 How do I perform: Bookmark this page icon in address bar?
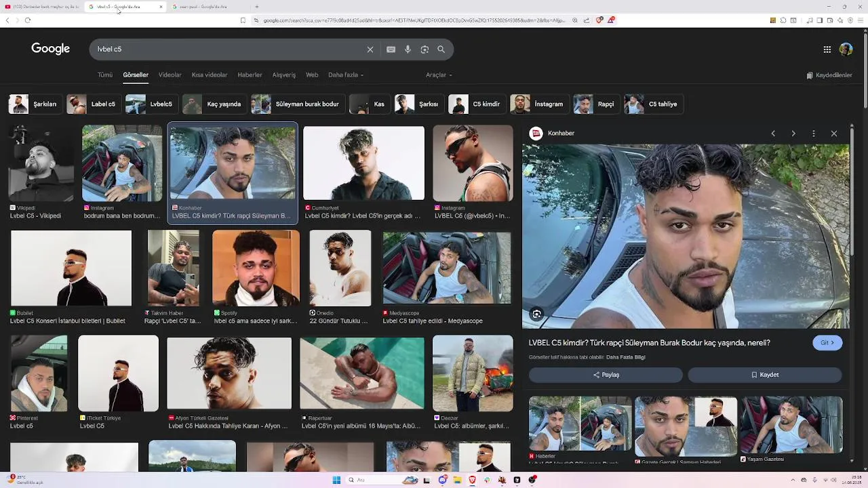tap(243, 20)
